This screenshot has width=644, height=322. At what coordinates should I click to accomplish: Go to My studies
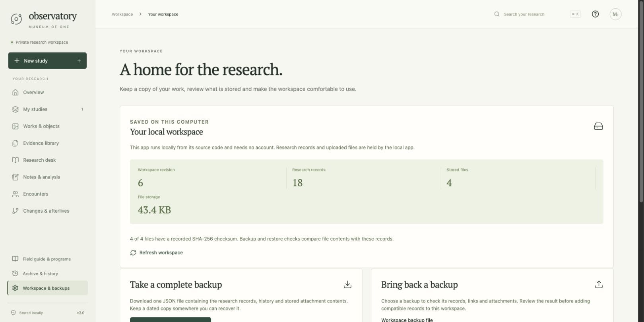tap(47, 109)
